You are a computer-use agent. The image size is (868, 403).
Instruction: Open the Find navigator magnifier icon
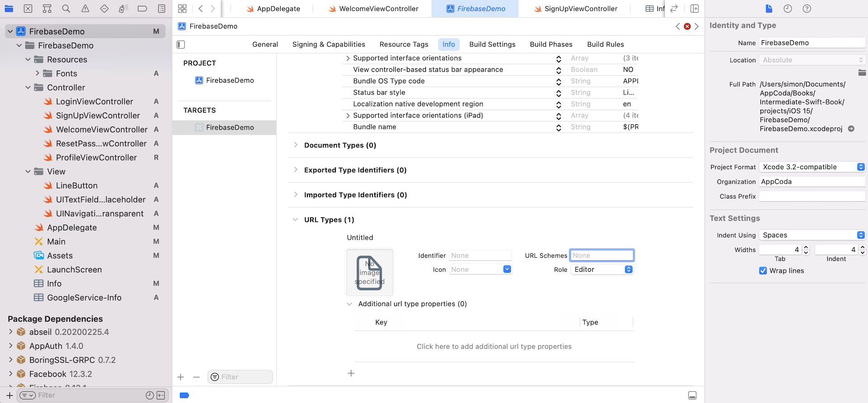(x=66, y=9)
